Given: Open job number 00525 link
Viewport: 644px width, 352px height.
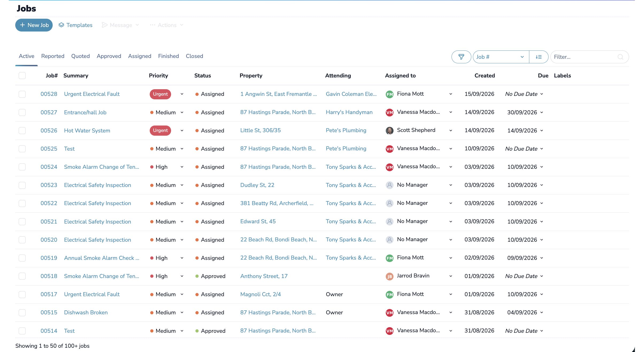Looking at the screenshot, I should coord(49,149).
